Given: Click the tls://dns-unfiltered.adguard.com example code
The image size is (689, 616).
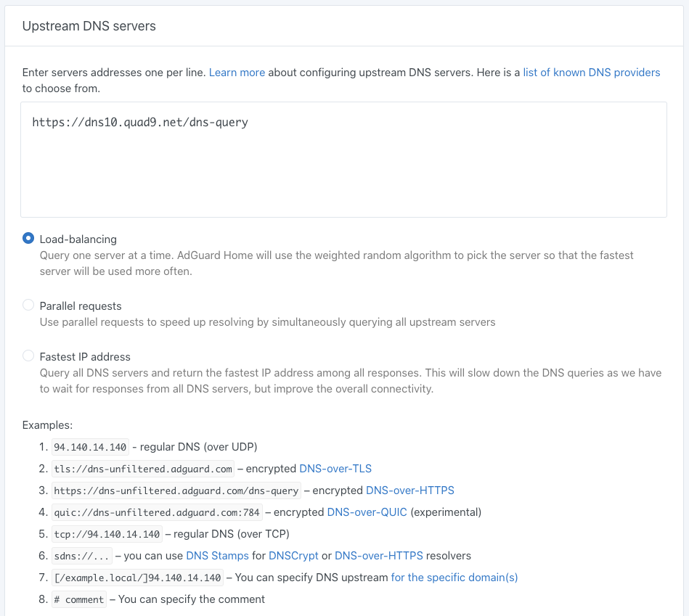Looking at the screenshot, I should click(143, 469).
